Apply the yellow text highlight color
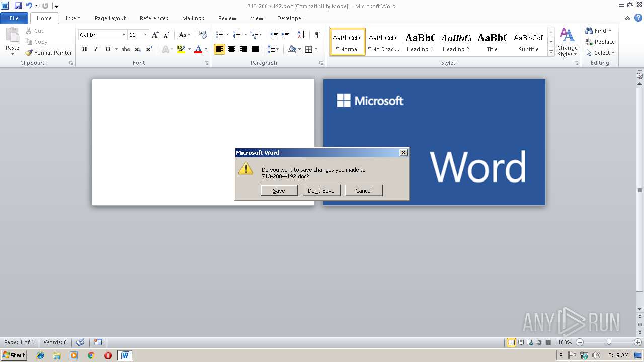Image resolution: width=644 pixels, height=362 pixels. click(181, 49)
